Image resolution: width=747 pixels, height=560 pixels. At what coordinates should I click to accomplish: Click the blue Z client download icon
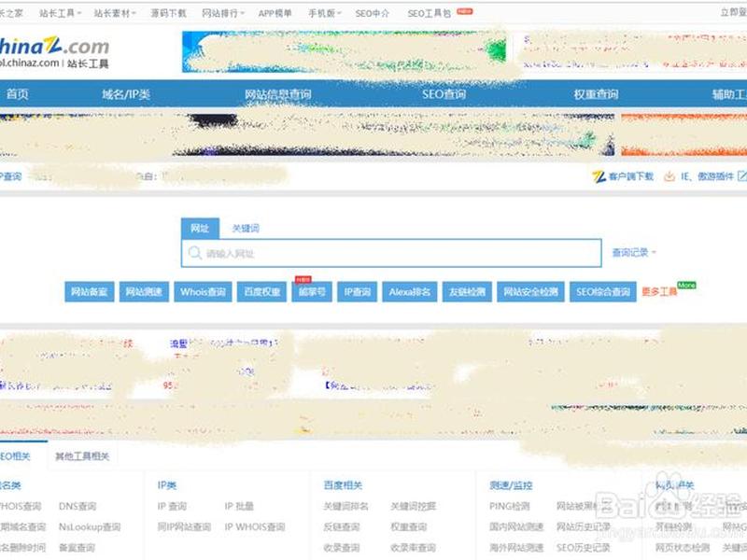point(599,176)
